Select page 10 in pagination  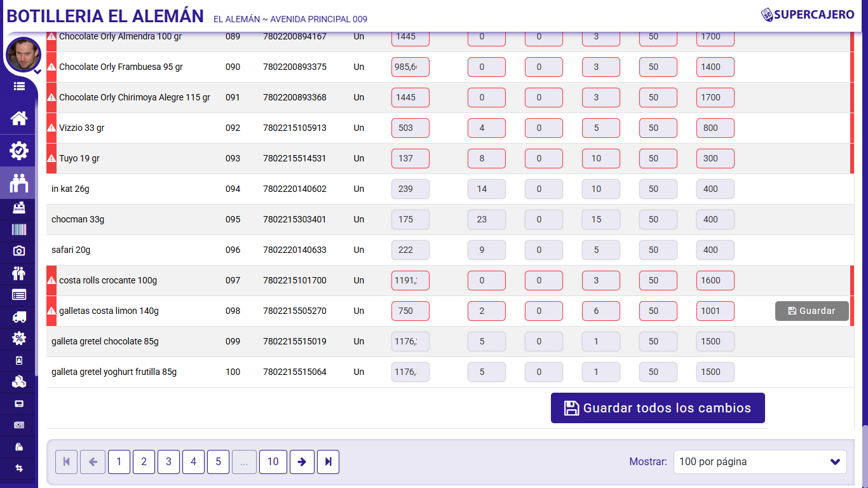coord(273,462)
